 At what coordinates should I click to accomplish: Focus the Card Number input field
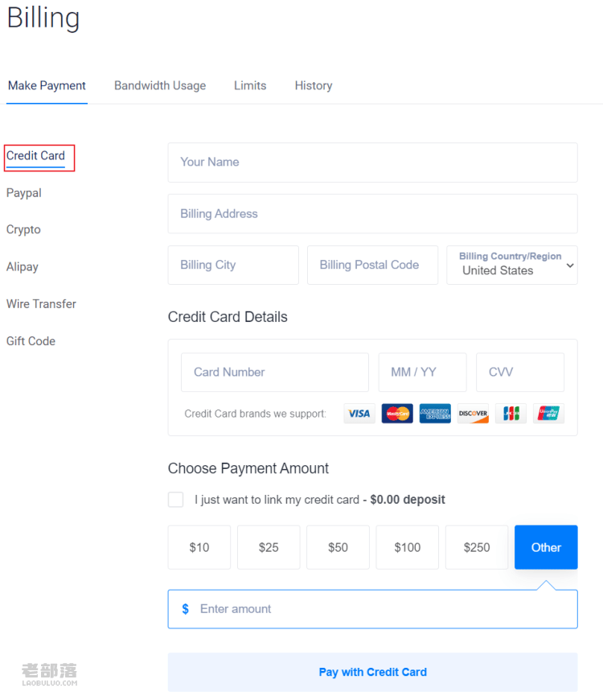[275, 373]
